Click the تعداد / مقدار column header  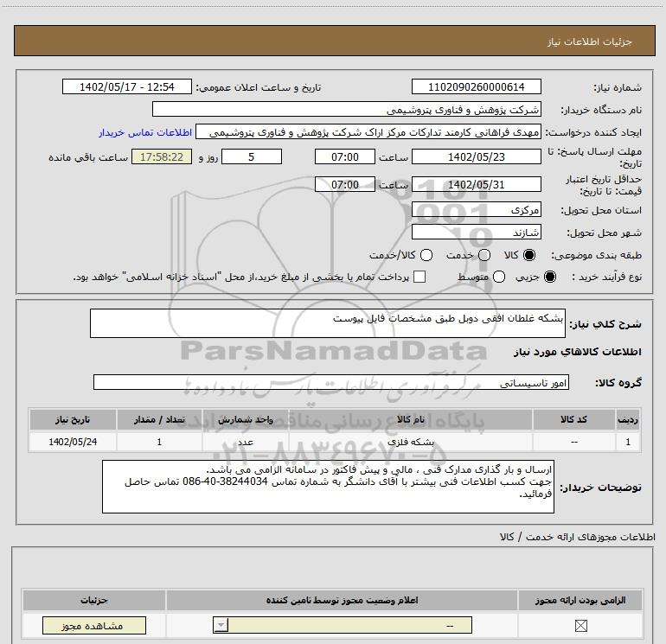pyautogui.click(x=159, y=419)
